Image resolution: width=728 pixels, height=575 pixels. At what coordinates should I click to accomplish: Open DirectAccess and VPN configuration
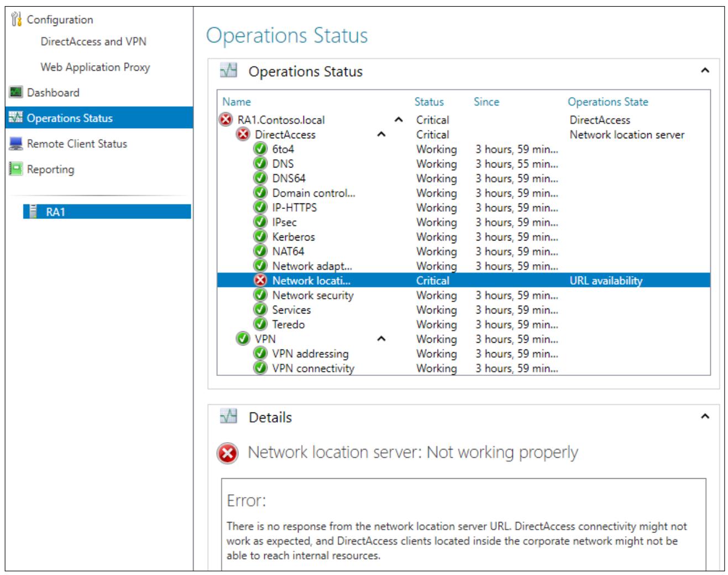pos(93,41)
